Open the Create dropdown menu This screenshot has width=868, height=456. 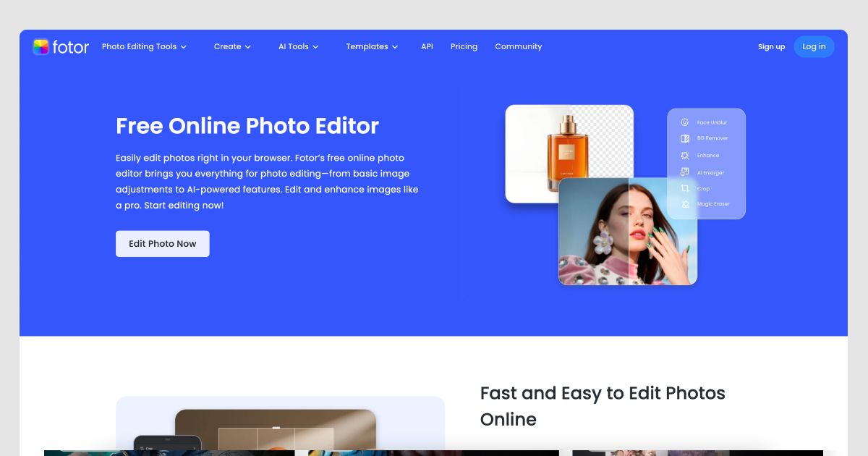[x=232, y=47]
